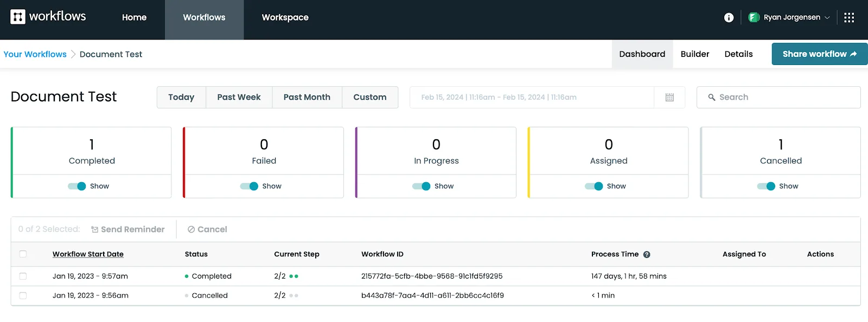Viewport: 868px width, 322px height.
Task: Switch to the Builder tab
Action: pos(695,54)
